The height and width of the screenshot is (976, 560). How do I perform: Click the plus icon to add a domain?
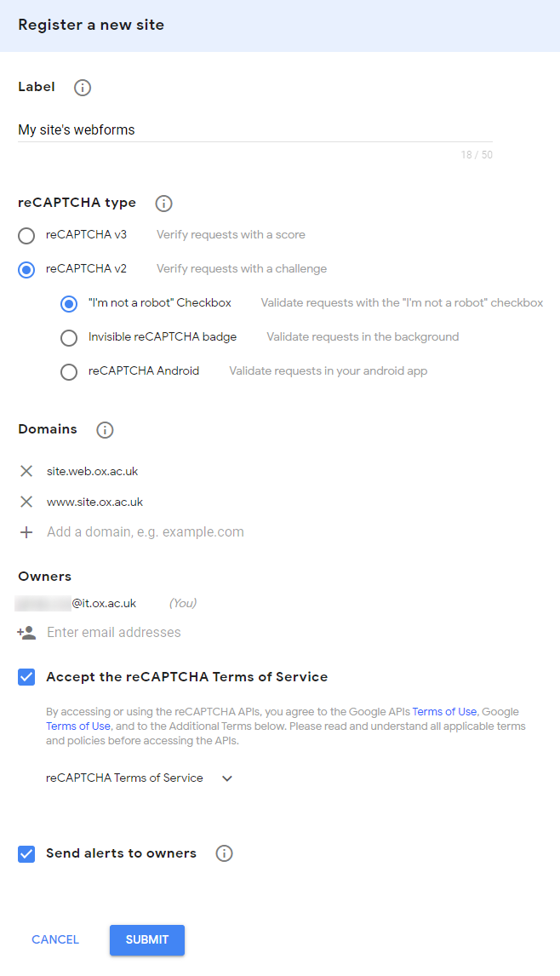(26, 532)
